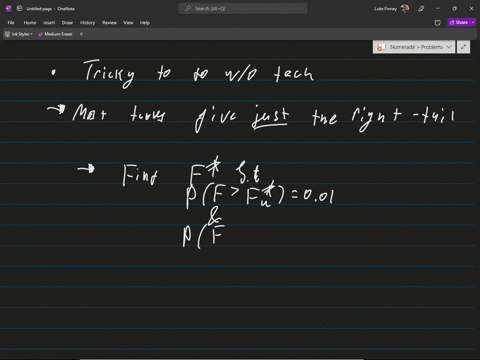Restore down the OneNote window
480x360 pixels.
(454, 9)
